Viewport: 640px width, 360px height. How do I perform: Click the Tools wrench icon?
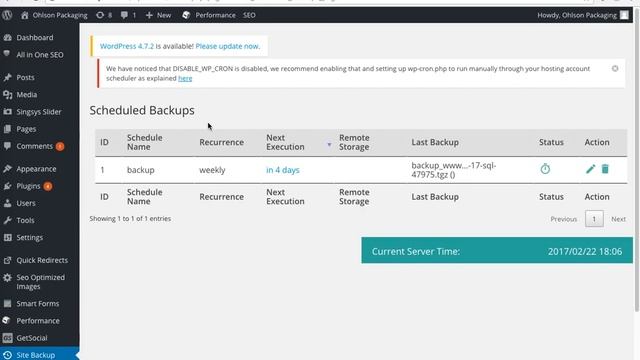(7, 220)
